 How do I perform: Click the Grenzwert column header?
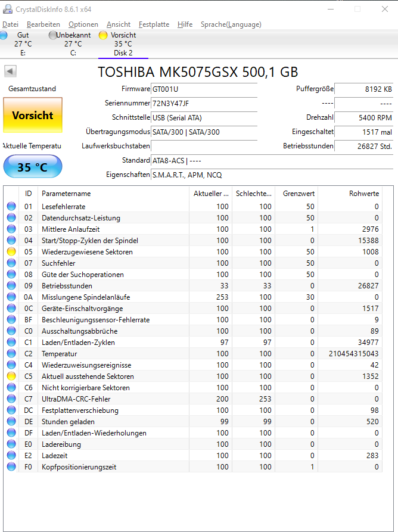point(296,194)
